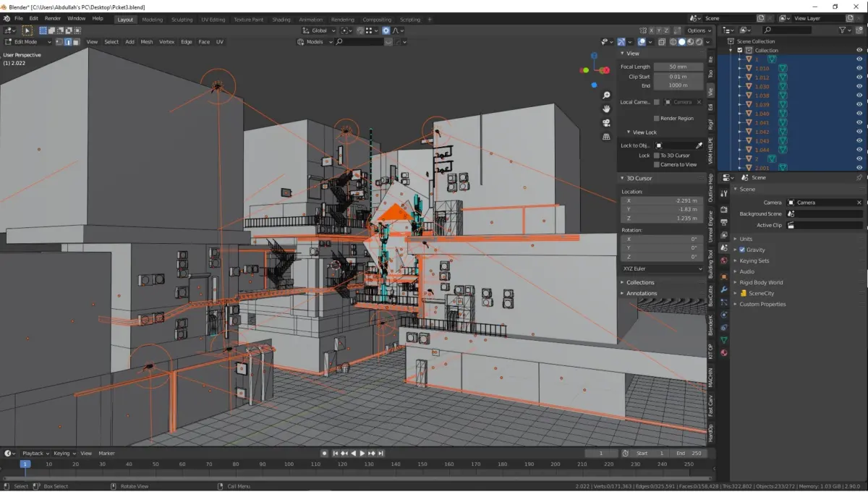
Task: Select solid viewport shading icon
Action: pos(681,42)
